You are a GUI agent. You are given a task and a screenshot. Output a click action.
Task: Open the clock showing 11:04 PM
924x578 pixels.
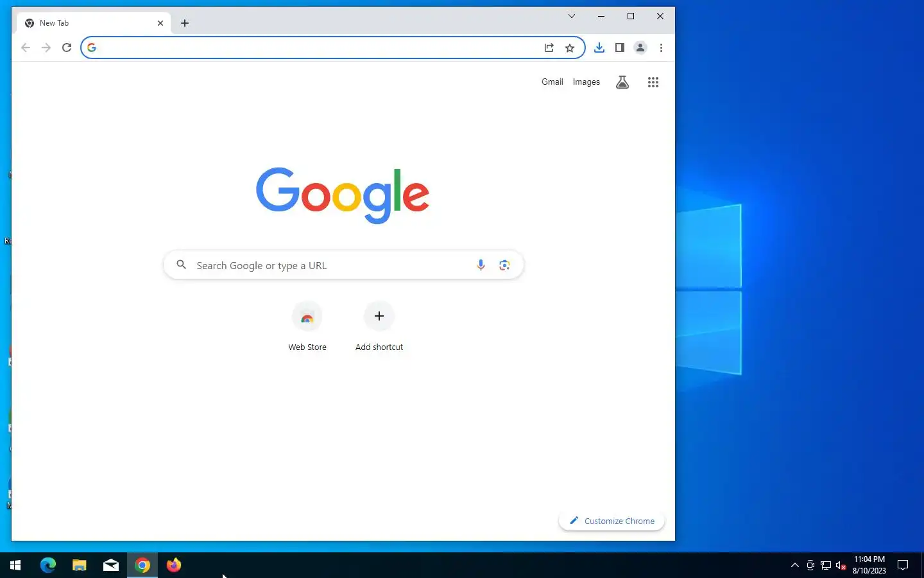point(869,565)
